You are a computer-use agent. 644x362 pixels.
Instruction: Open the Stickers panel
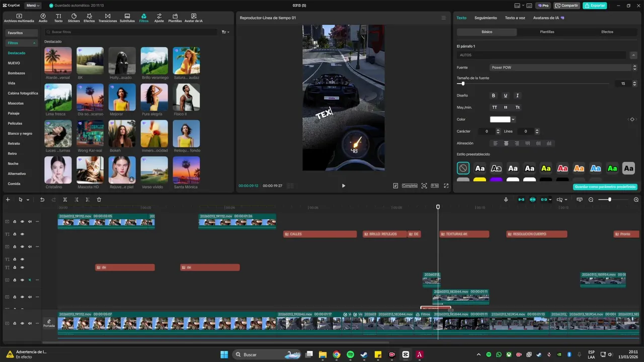point(73,18)
